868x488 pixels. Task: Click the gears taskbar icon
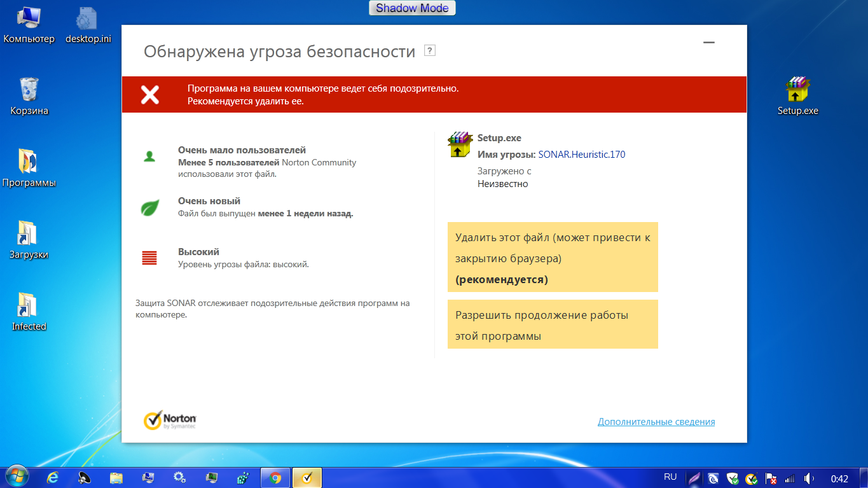pyautogui.click(x=180, y=478)
